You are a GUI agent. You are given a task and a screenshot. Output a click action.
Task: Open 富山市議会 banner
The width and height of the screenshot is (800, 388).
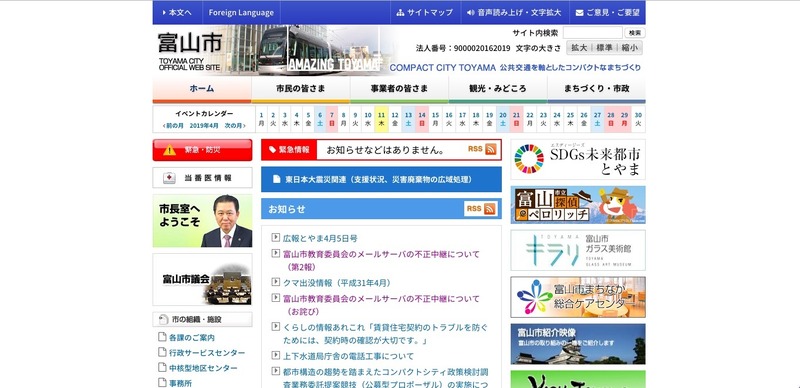(202, 279)
